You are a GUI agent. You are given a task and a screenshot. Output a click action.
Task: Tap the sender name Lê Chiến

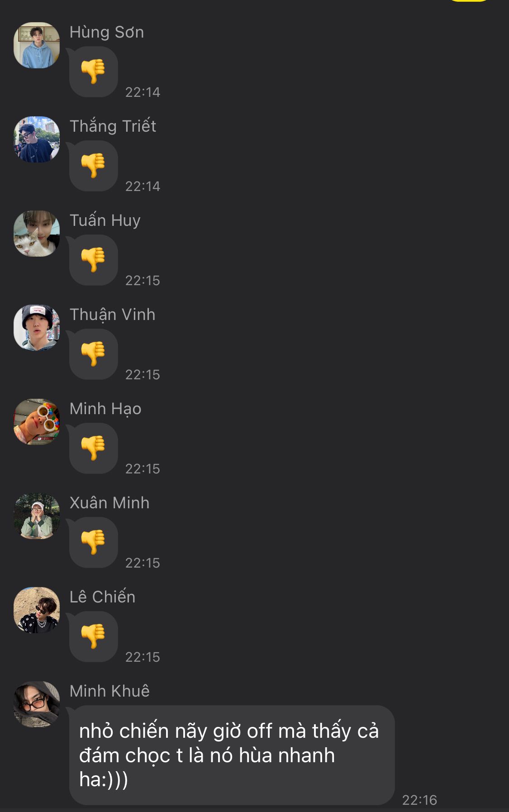tap(102, 597)
